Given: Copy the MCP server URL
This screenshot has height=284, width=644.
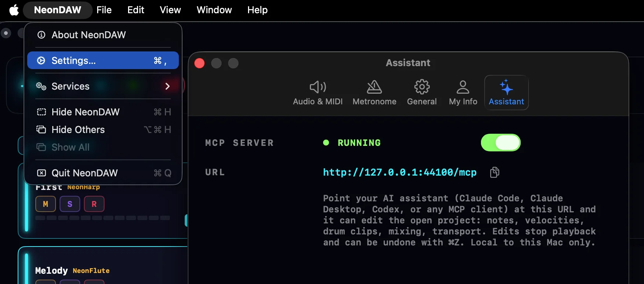Looking at the screenshot, I should 495,172.
